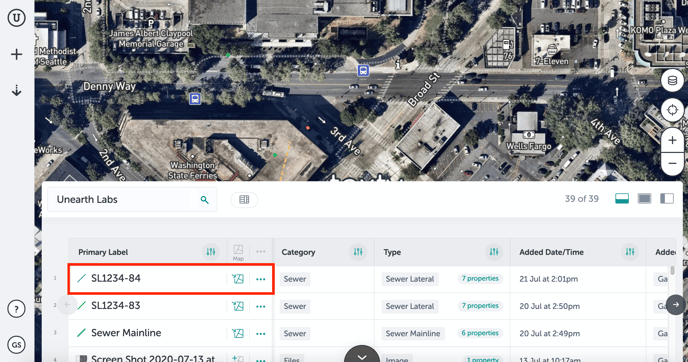Click the plus add icon in left sidebar

point(17,54)
